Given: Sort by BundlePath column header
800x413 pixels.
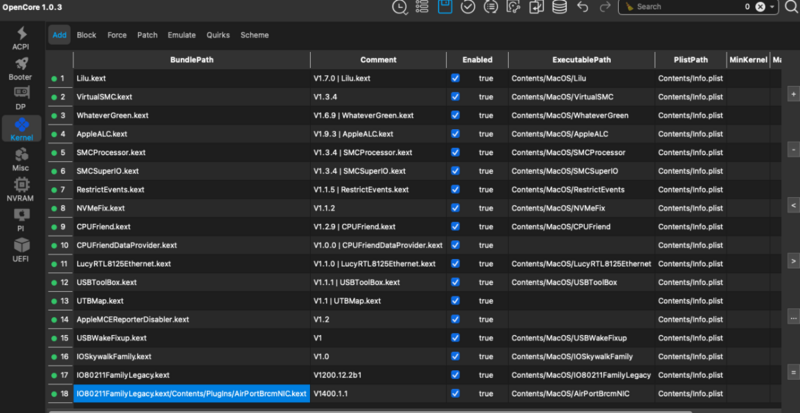Looking at the screenshot, I should pos(192,60).
